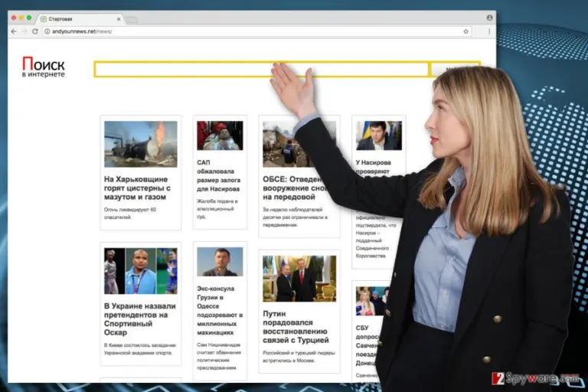The width and height of the screenshot is (588, 392).
Task: Click the browser back arrow
Action: 14,31
